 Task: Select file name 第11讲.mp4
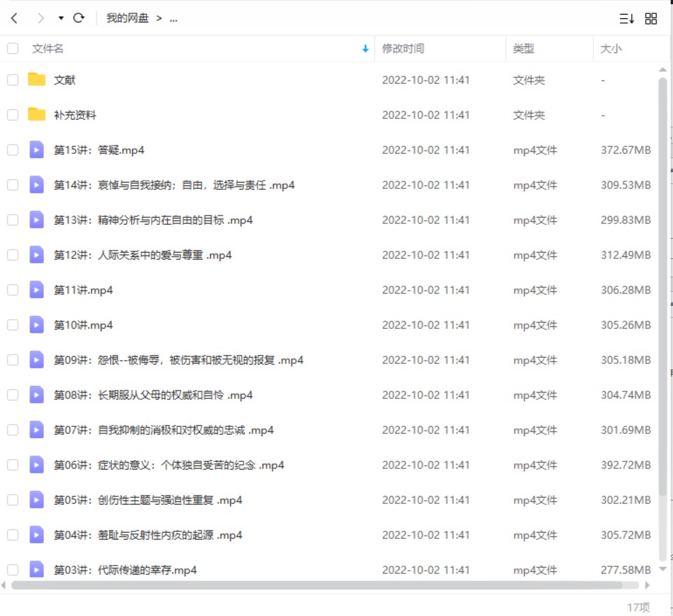click(83, 290)
